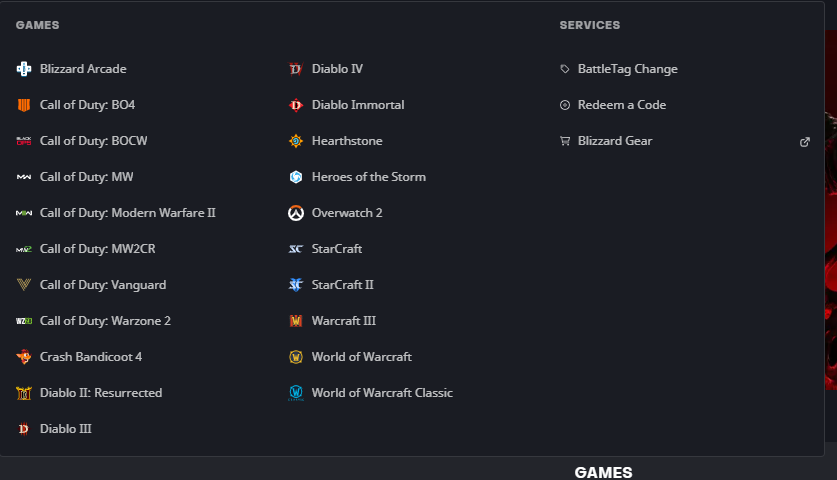Click the Call of Duty: Vanguard icon
837x480 pixels.
[24, 285]
